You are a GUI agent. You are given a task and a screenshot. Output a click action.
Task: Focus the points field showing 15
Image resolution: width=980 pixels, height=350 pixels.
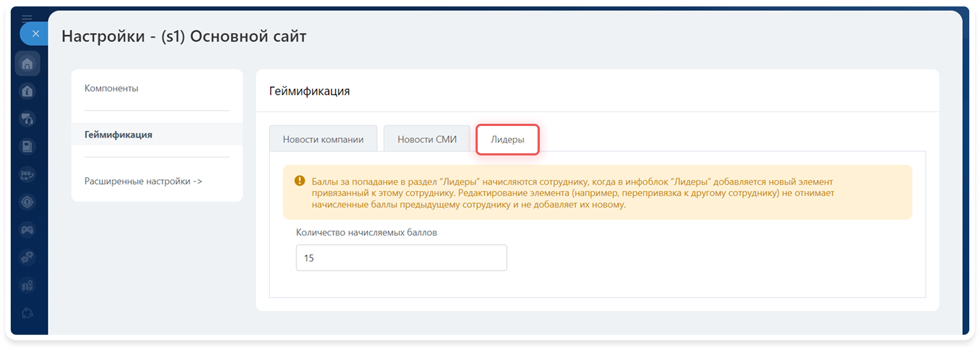pyautogui.click(x=401, y=258)
